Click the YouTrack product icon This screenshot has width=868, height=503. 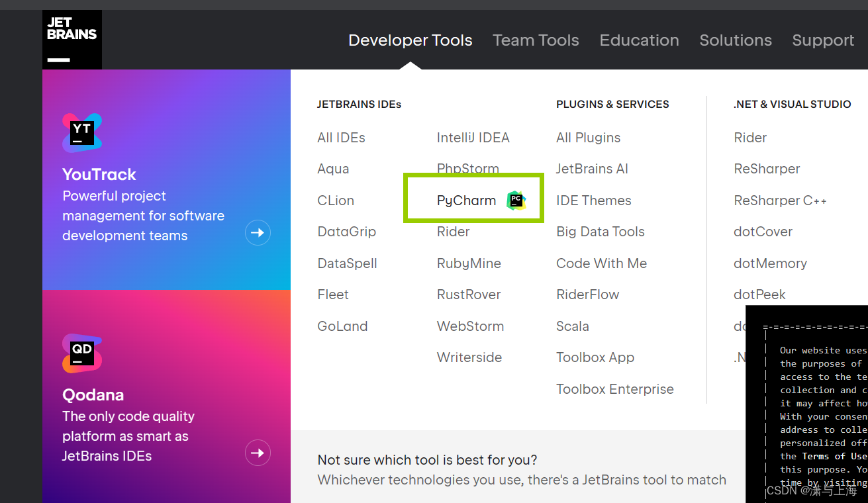(82, 132)
